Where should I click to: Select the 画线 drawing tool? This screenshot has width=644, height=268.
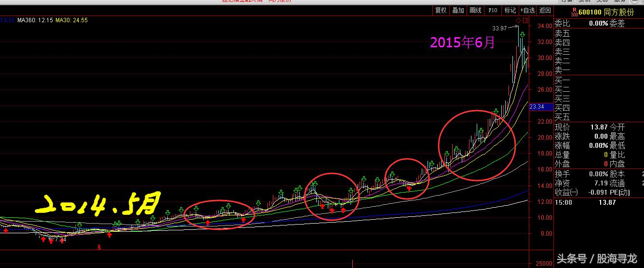[x=475, y=10]
